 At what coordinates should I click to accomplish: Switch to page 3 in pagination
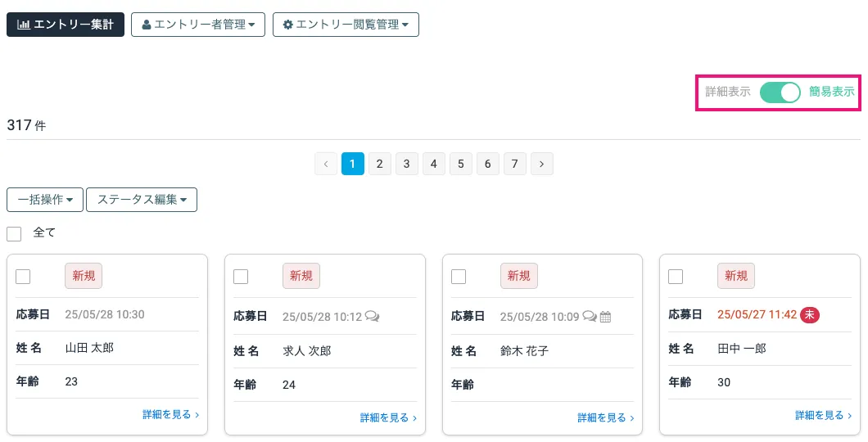407,164
